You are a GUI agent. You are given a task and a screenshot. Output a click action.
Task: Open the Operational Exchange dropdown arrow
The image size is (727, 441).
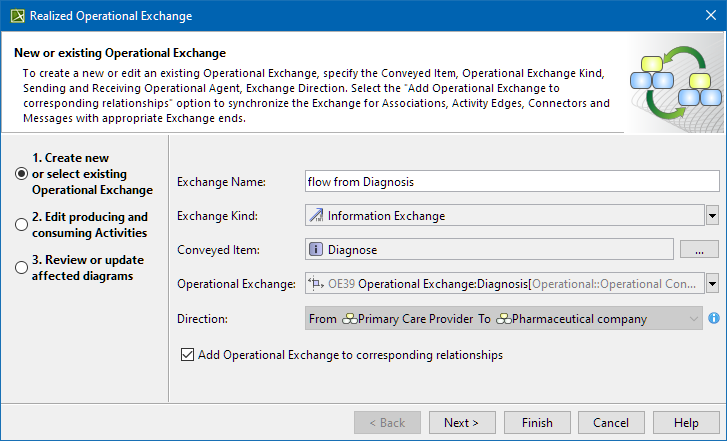(x=712, y=284)
